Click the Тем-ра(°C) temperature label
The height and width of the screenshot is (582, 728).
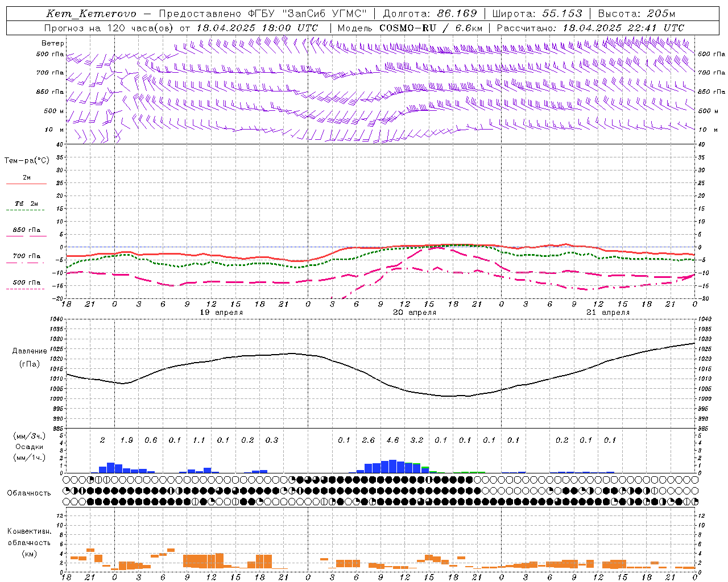click(x=27, y=161)
